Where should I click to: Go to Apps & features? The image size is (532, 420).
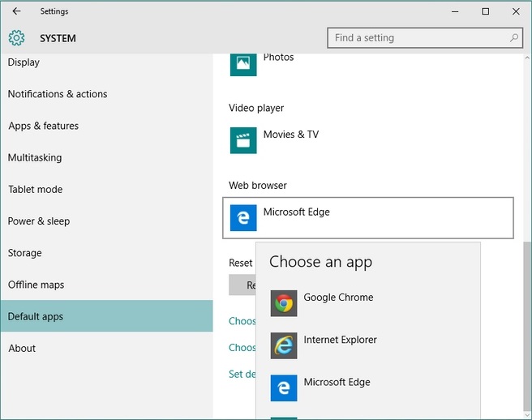(106, 126)
